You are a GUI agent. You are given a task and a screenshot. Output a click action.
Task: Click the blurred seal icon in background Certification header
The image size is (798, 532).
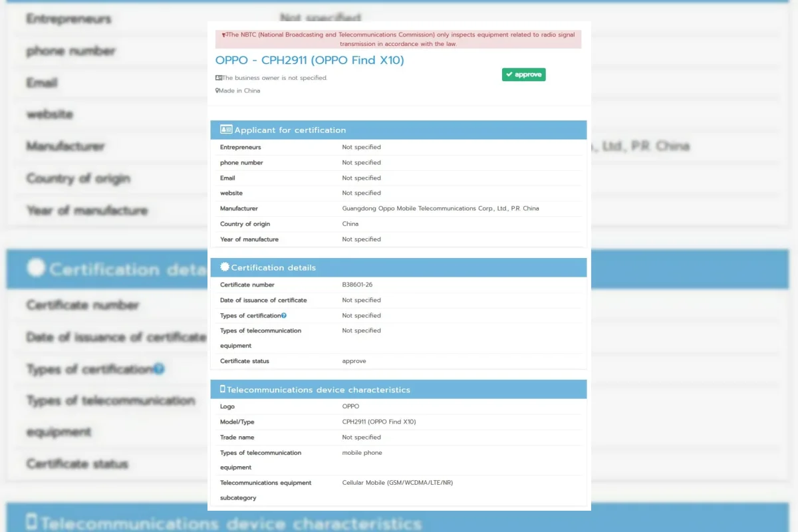point(37,268)
